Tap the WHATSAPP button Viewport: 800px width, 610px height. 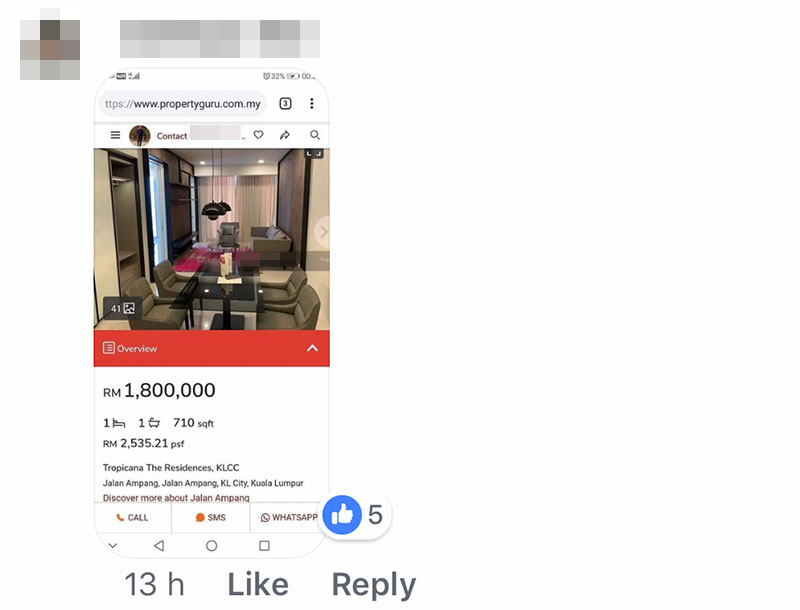tap(289, 518)
